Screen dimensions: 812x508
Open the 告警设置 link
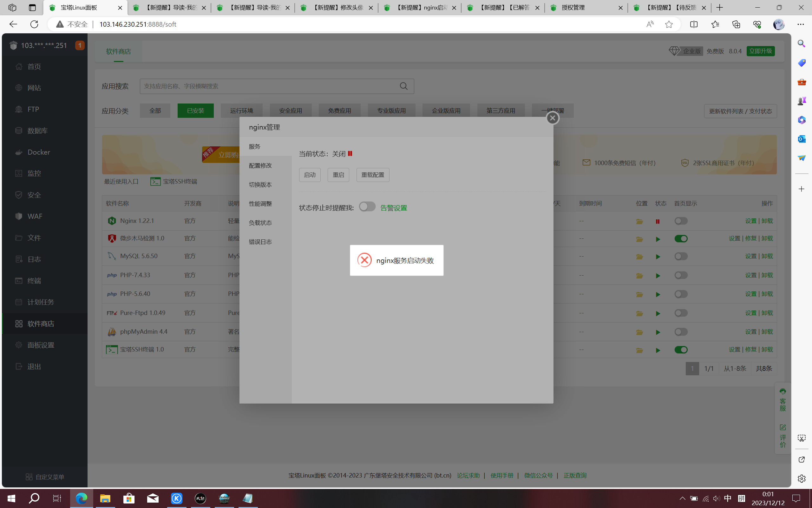pyautogui.click(x=394, y=208)
